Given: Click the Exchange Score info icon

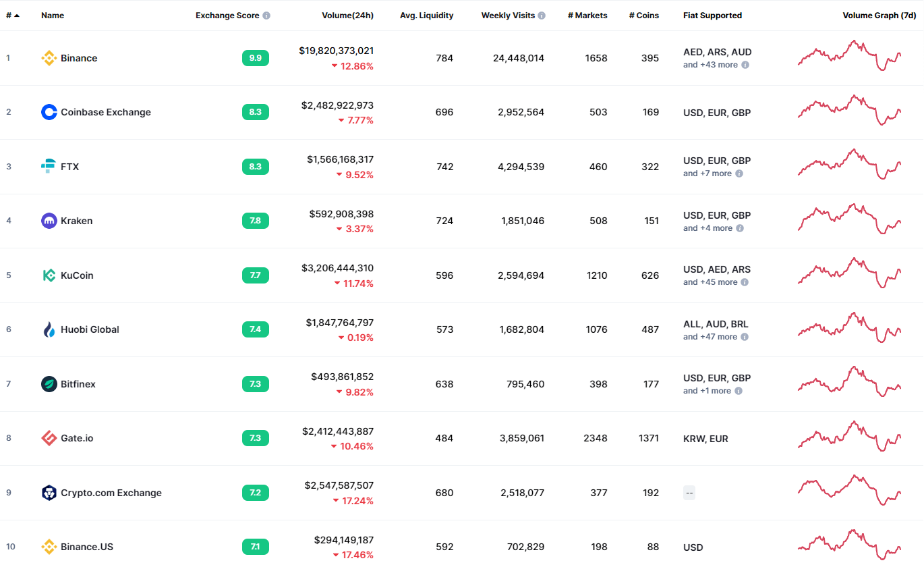Looking at the screenshot, I should 266,16.
